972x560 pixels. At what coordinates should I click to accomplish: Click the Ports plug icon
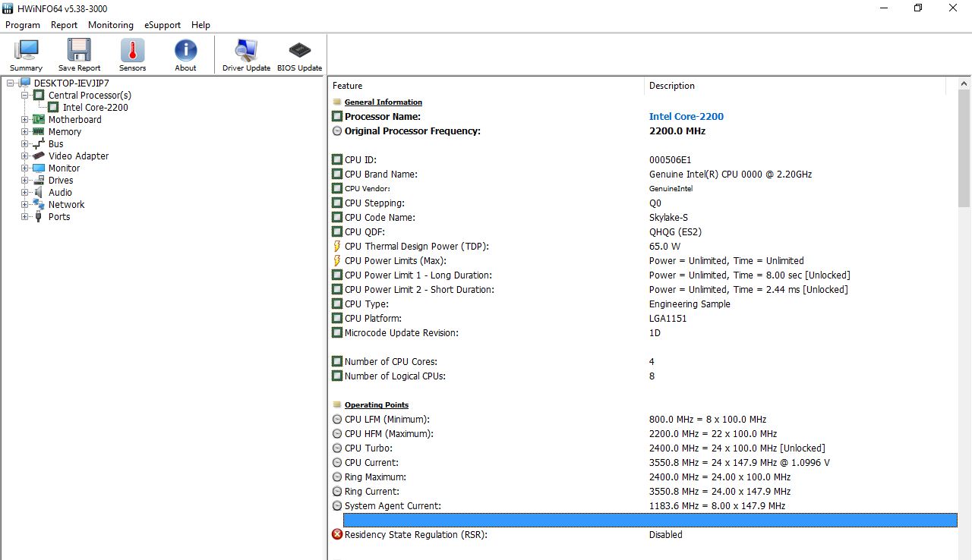(x=39, y=216)
